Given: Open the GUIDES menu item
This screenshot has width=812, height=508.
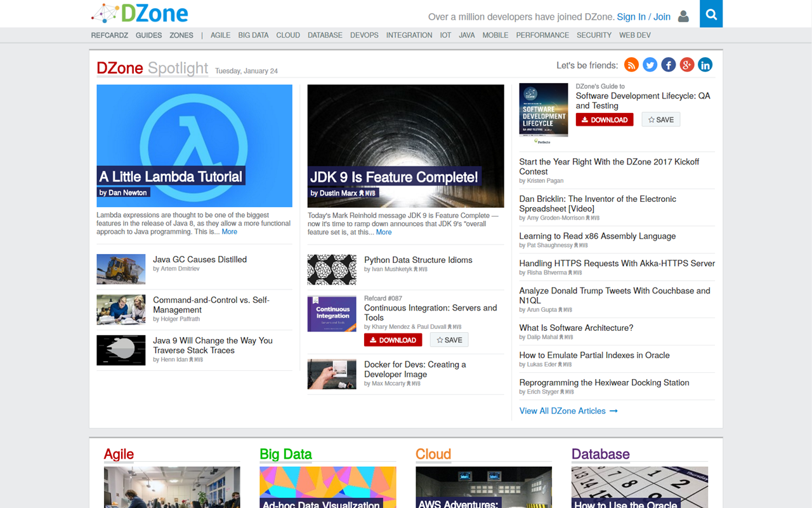Looking at the screenshot, I should coord(148,36).
